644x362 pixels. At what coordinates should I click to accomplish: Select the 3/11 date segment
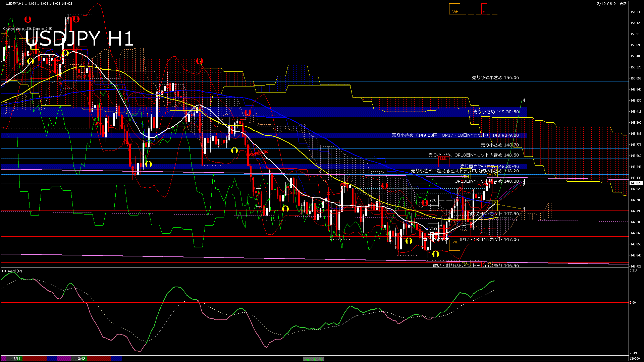click(x=17, y=359)
